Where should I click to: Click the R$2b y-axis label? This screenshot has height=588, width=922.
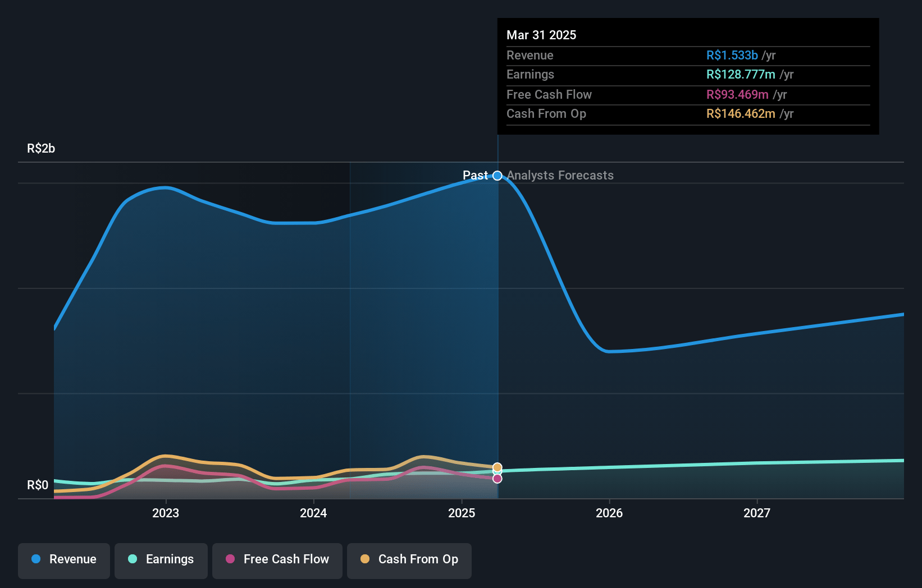coord(41,149)
